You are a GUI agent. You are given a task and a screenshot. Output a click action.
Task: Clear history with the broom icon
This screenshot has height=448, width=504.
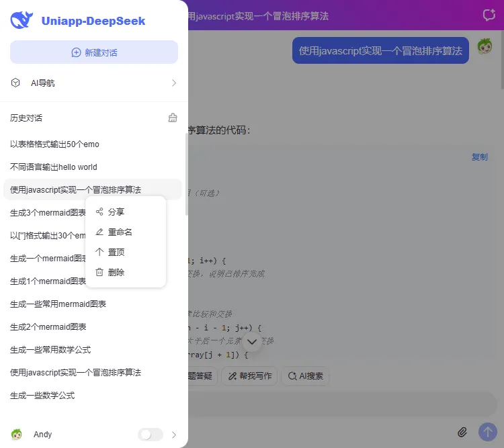click(x=173, y=118)
